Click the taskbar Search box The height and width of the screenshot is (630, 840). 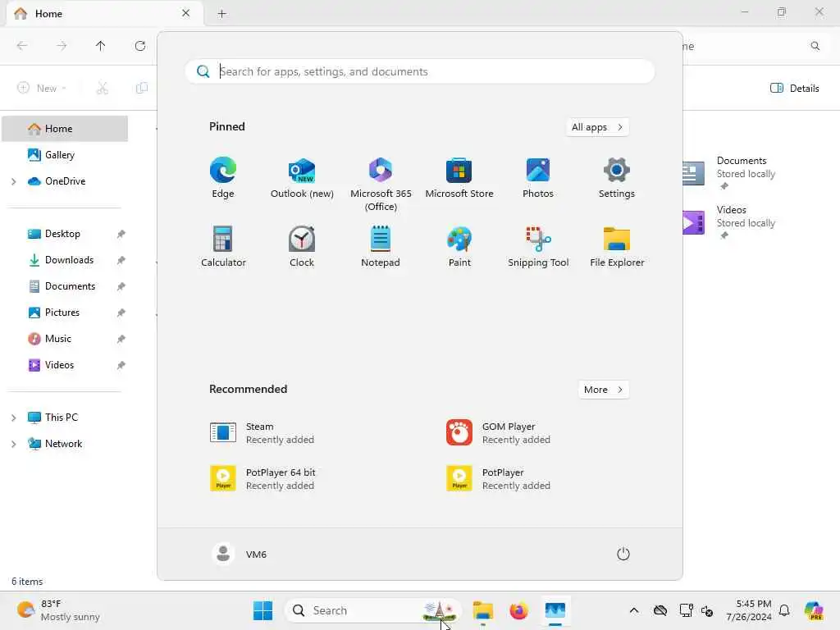click(373, 610)
